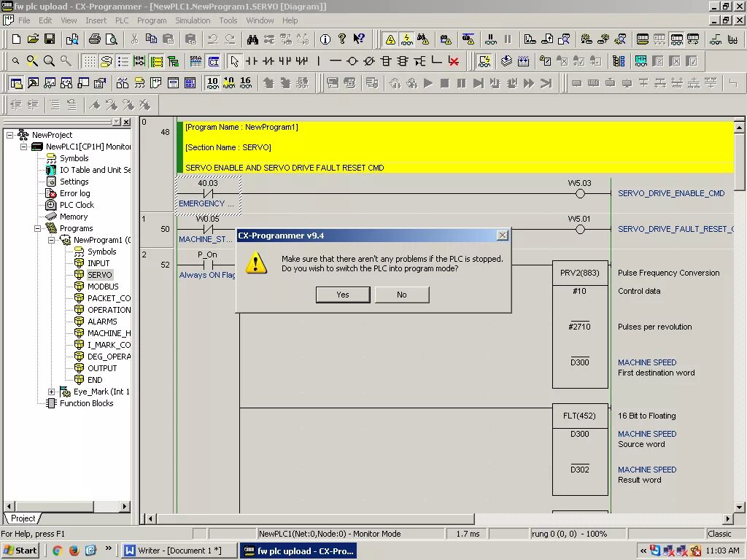Toggle the grid display icon
This screenshot has height=560, width=747.
coord(90,61)
